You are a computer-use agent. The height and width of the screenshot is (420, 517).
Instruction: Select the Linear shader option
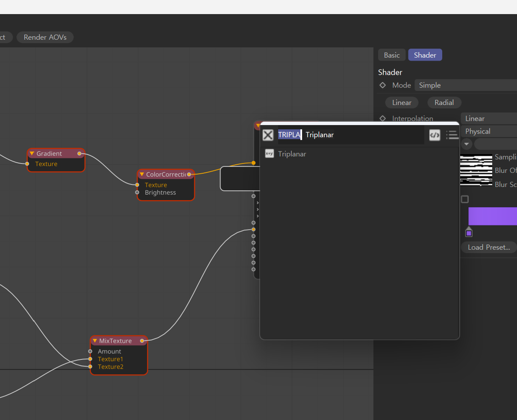click(402, 102)
